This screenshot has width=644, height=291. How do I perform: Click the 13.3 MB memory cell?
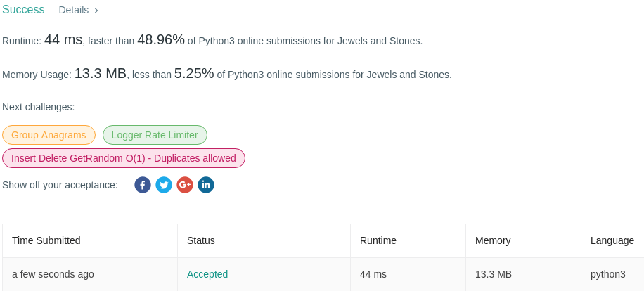[494, 274]
